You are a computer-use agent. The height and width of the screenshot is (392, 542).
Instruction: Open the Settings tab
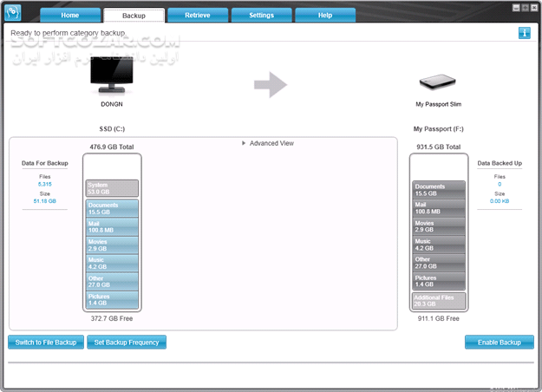261,16
